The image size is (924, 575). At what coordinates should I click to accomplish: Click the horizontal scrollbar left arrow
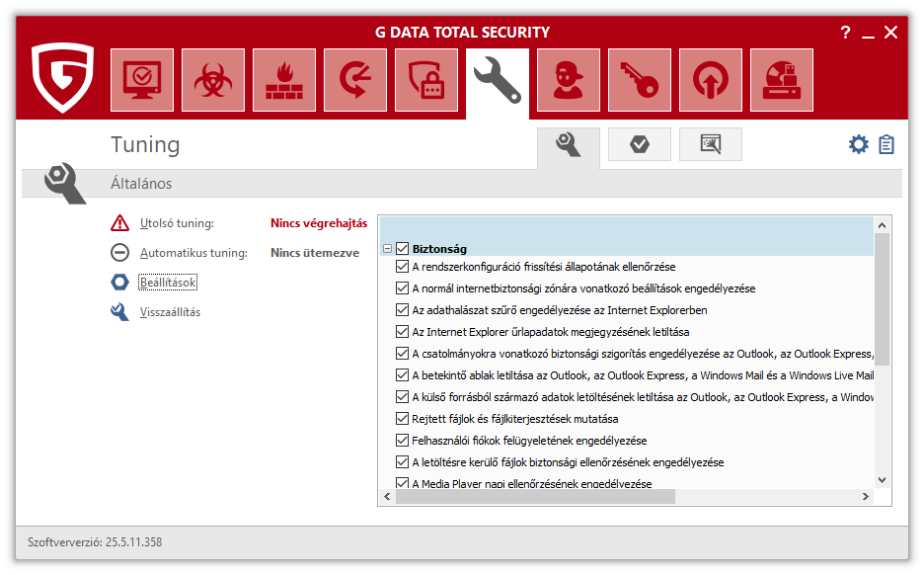(387, 497)
